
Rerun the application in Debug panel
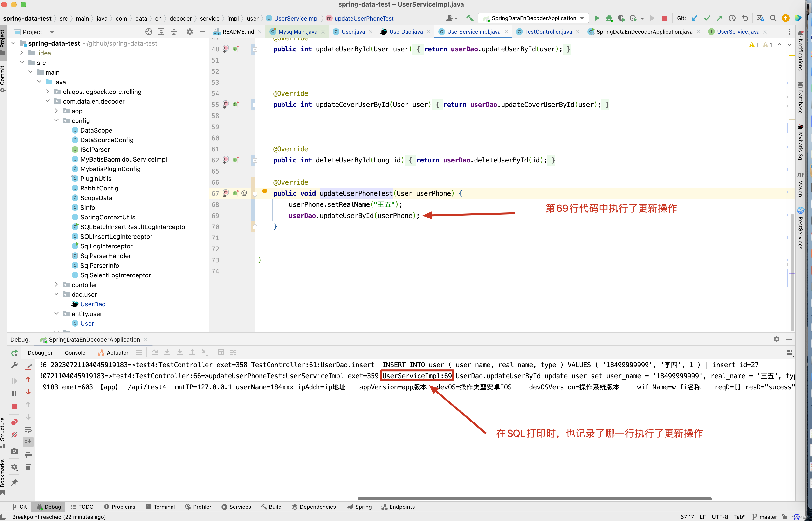click(x=14, y=353)
